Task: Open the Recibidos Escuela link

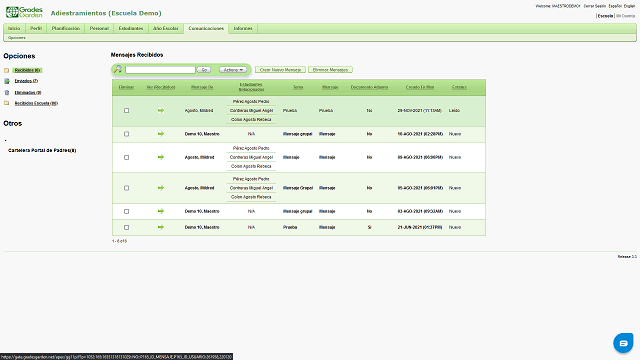Action: [36, 103]
